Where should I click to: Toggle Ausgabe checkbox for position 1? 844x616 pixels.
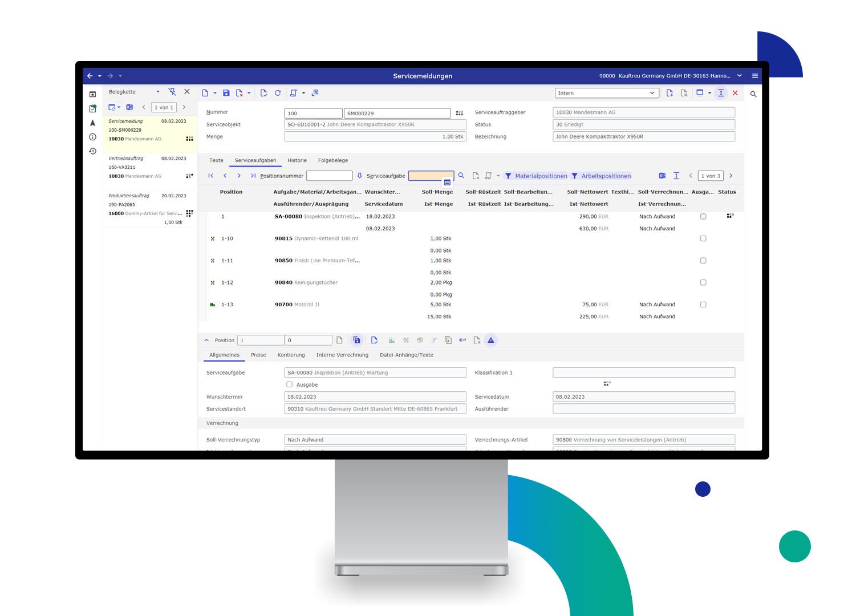coord(703,217)
